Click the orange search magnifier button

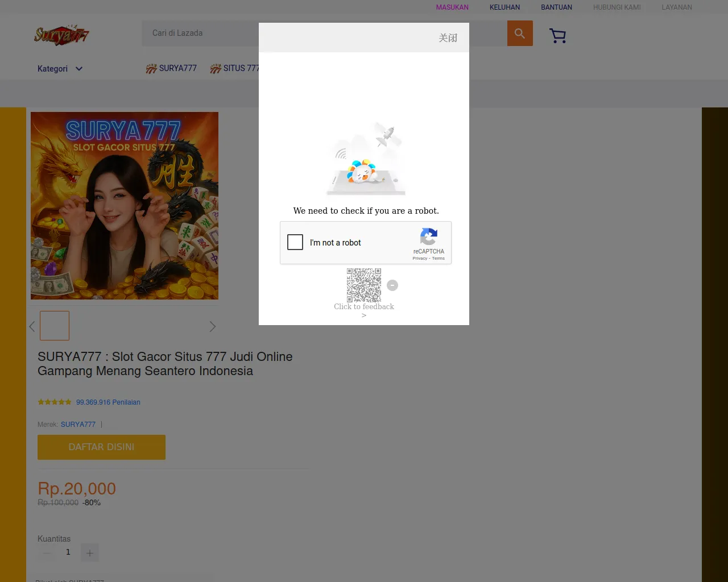click(x=520, y=34)
